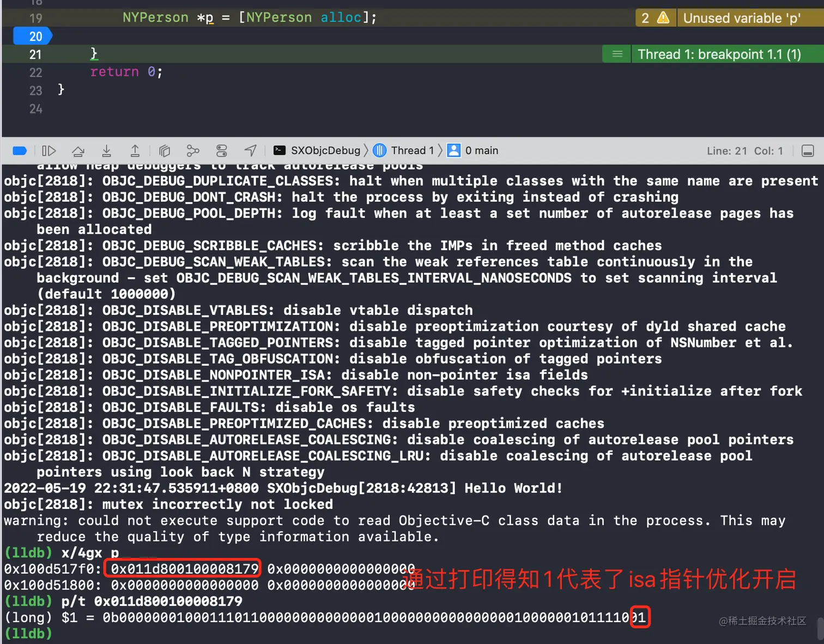The height and width of the screenshot is (644, 824).
Task: Click line number 22 in the gutter
Action: [x=35, y=73]
